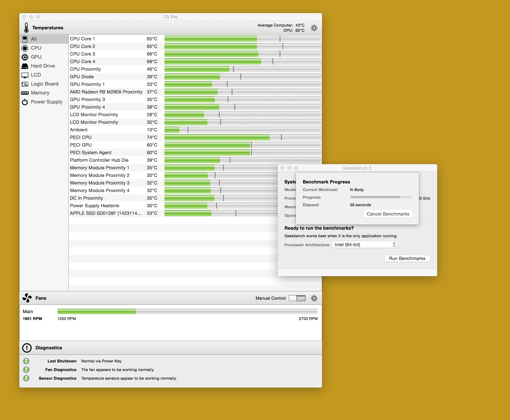This screenshot has width=510, height=420.
Task: Click the 68°C value for CPU Core 4
Action: [x=152, y=61]
